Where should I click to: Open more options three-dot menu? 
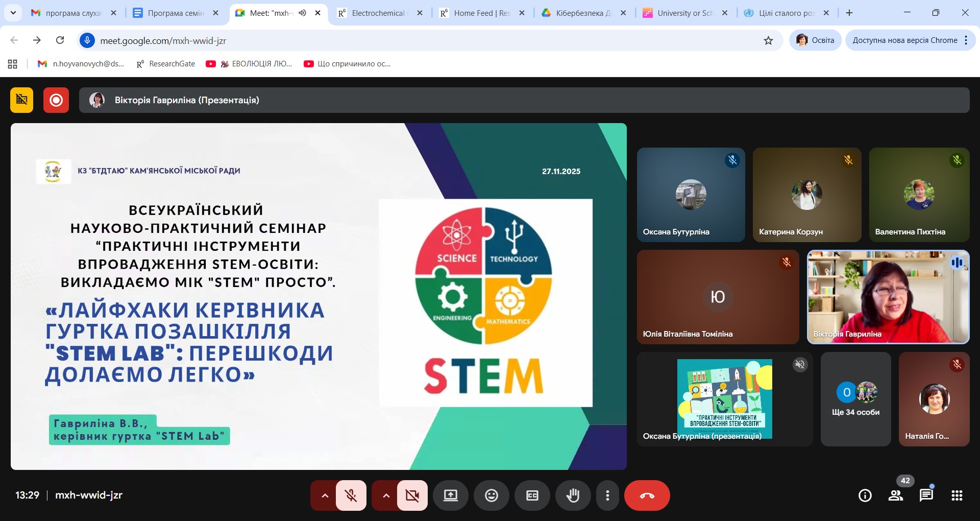click(607, 495)
